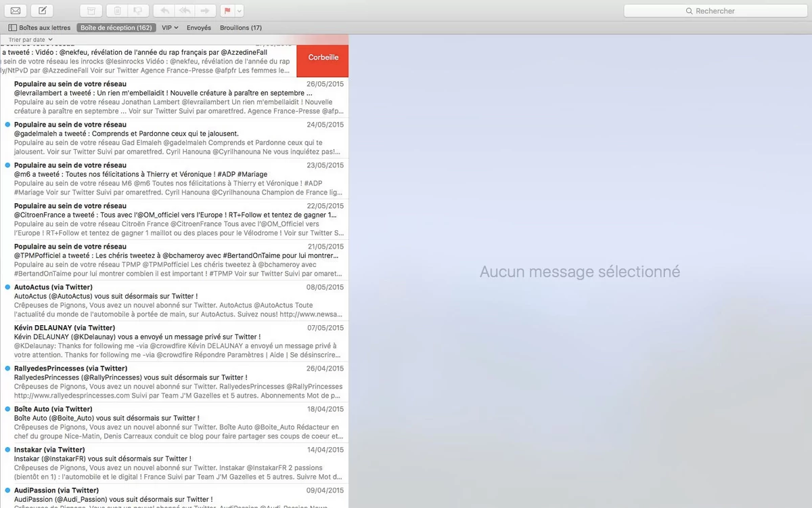Click the Forward arrow icon

click(x=206, y=11)
